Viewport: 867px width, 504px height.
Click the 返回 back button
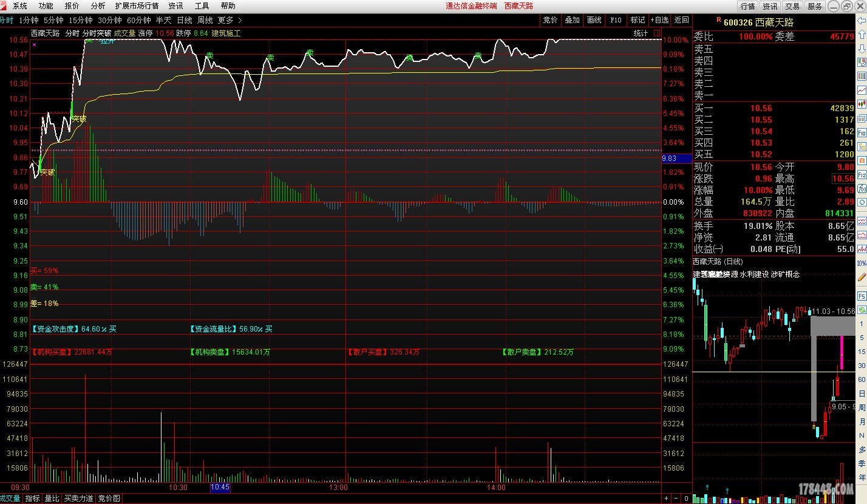pyautogui.click(x=681, y=20)
